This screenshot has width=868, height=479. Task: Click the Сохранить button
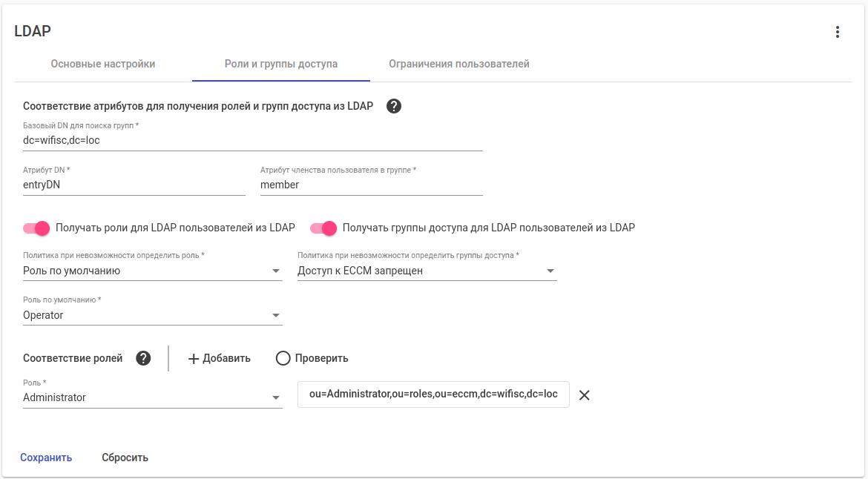[46, 457]
